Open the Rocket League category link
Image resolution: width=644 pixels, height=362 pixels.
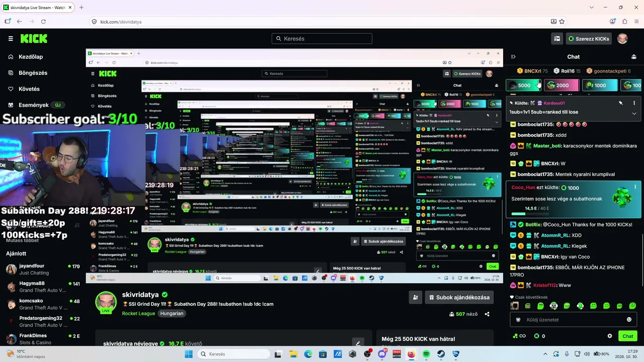tap(138, 313)
